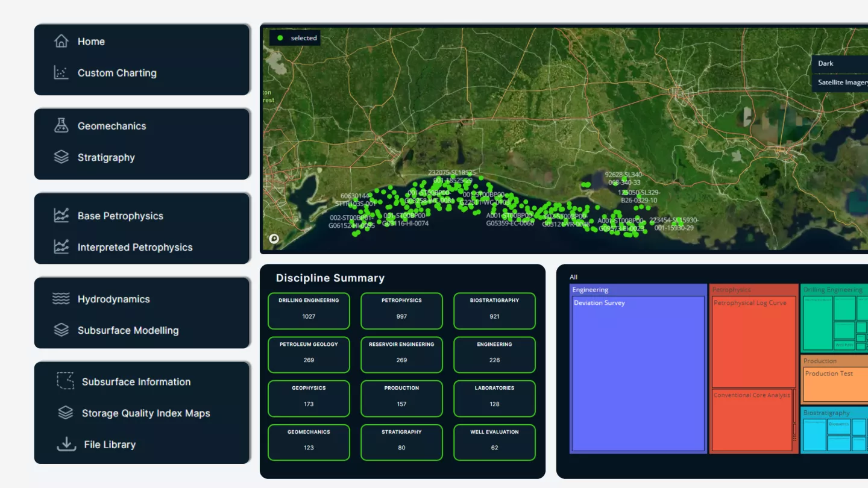868x488 pixels.
Task: Click the Home house icon
Action: (61, 41)
